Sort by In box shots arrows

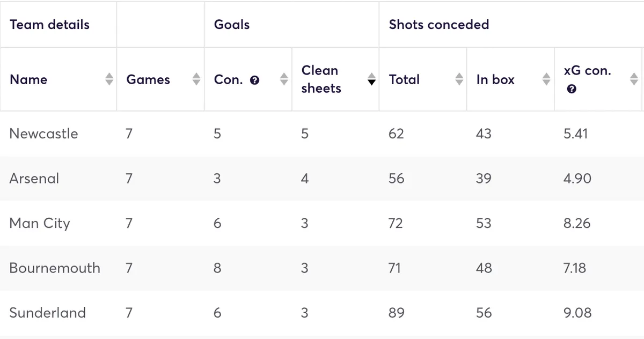tap(546, 79)
